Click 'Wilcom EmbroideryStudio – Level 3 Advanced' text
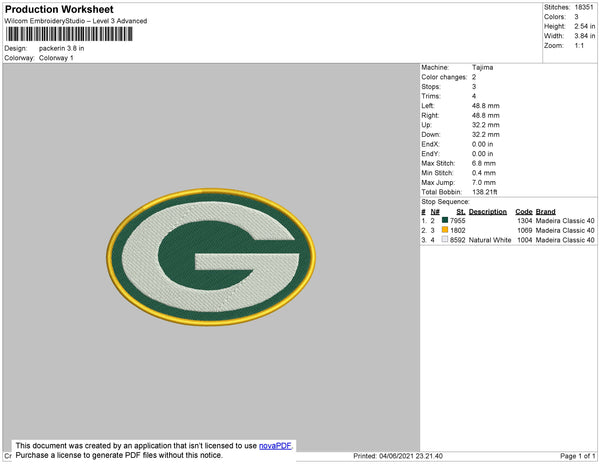The width and height of the screenshot is (600, 464). (76, 21)
